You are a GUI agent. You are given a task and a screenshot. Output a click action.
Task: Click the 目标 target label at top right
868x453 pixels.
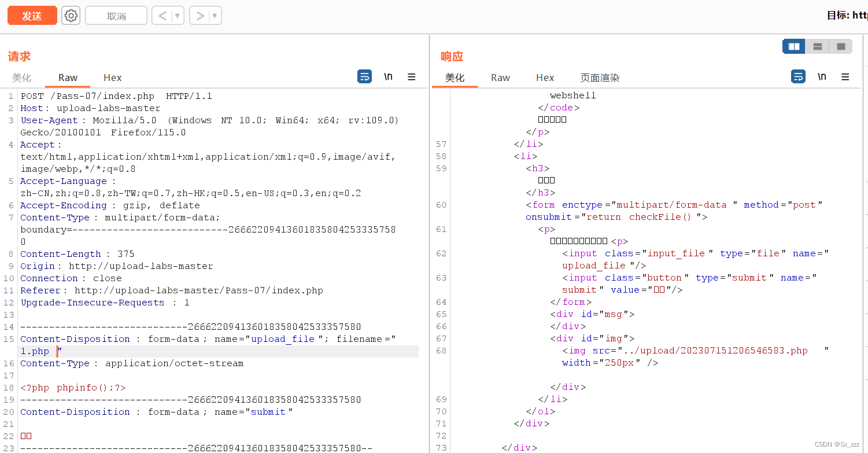(x=847, y=15)
